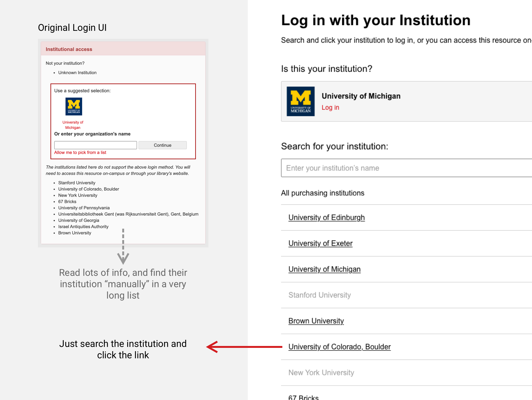
Task: Click 'Allow me to pick from a list' link
Action: tap(80, 152)
